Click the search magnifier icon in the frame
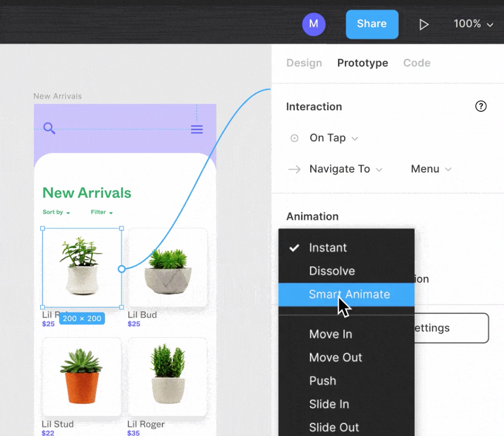 [x=49, y=128]
